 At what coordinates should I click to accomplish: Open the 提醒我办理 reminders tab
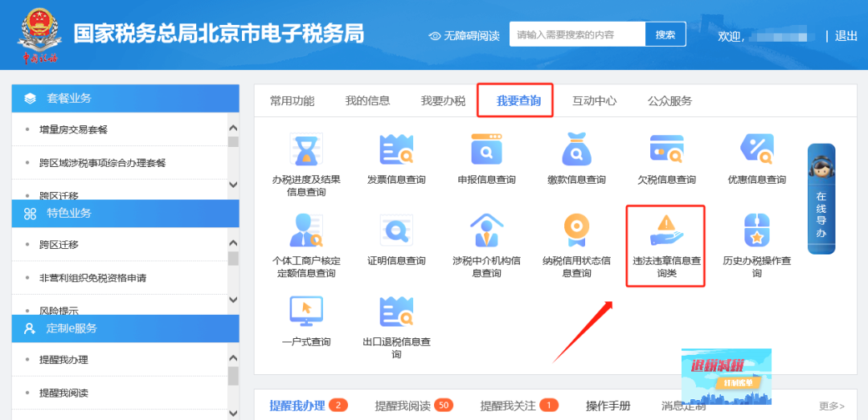click(x=297, y=406)
